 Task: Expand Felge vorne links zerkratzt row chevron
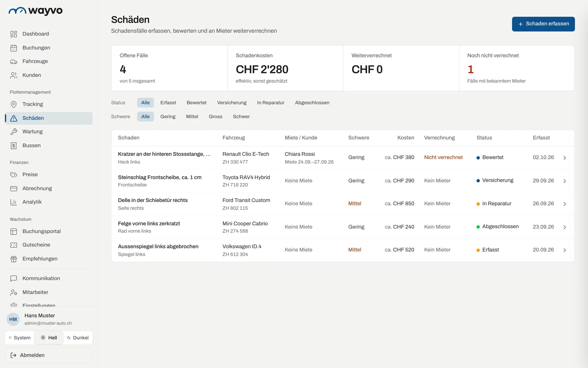564,227
